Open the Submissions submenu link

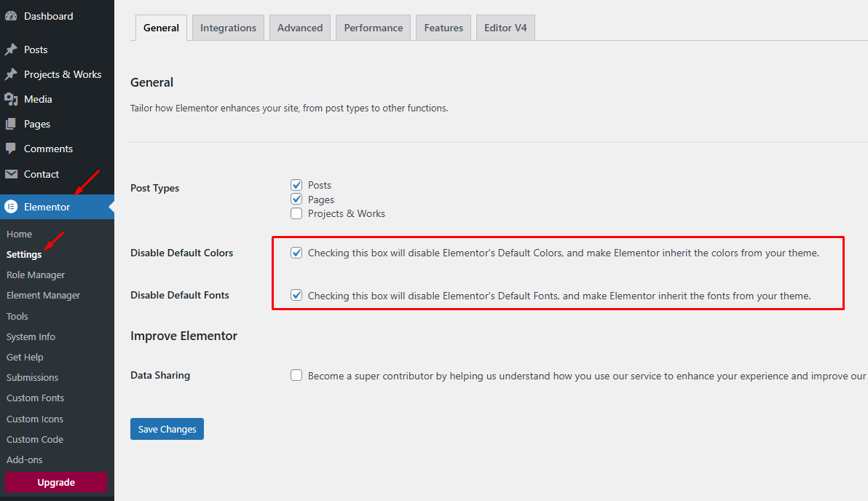(x=32, y=377)
